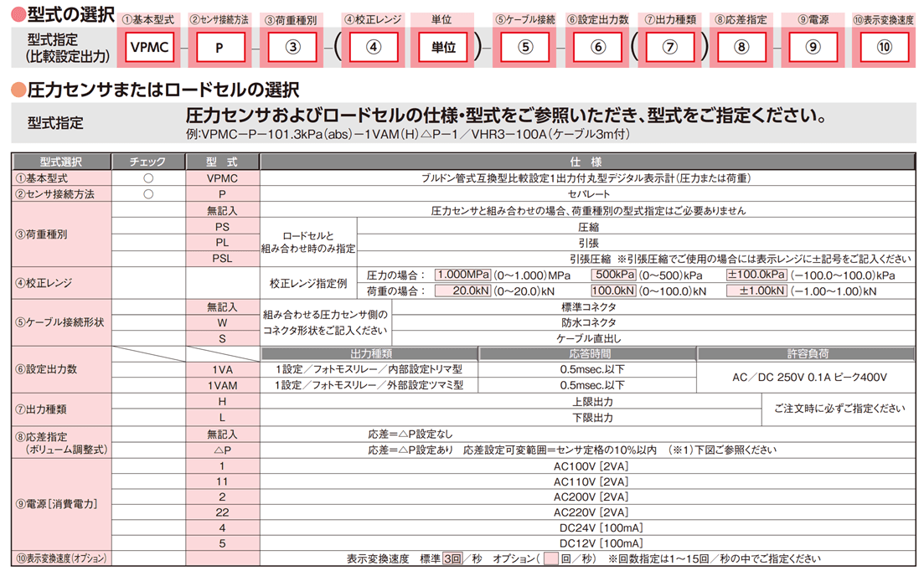This screenshot has height=571, width=924.
Task: Click the 仕様 column header
Action: pyautogui.click(x=587, y=162)
